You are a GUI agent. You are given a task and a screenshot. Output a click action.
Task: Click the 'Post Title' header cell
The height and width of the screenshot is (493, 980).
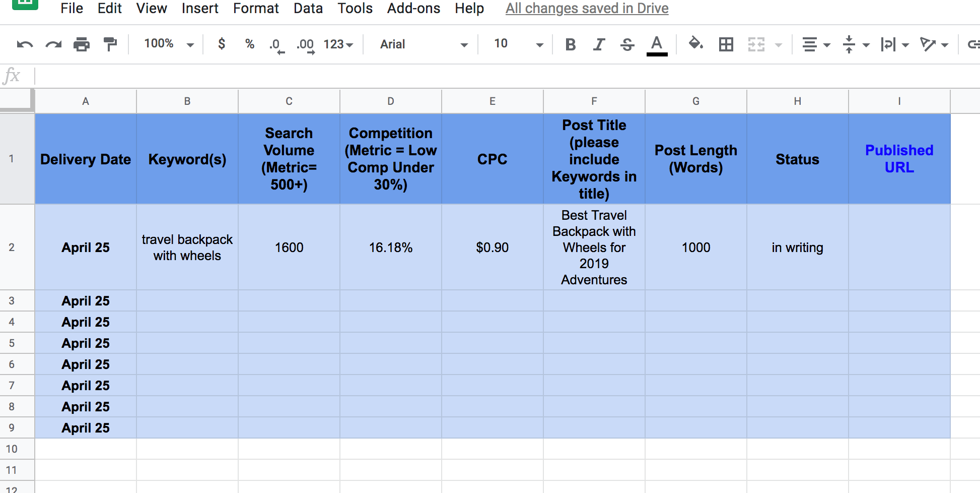pyautogui.click(x=594, y=159)
